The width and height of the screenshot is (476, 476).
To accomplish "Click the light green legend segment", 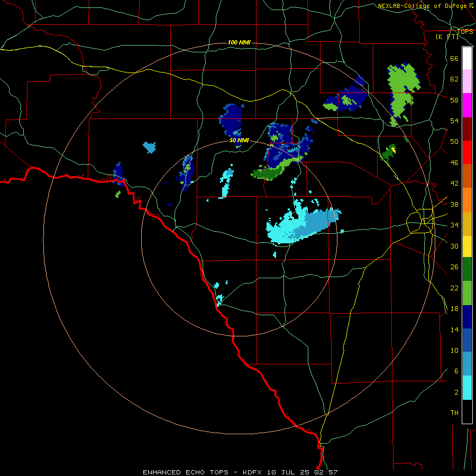I will [x=467, y=293].
